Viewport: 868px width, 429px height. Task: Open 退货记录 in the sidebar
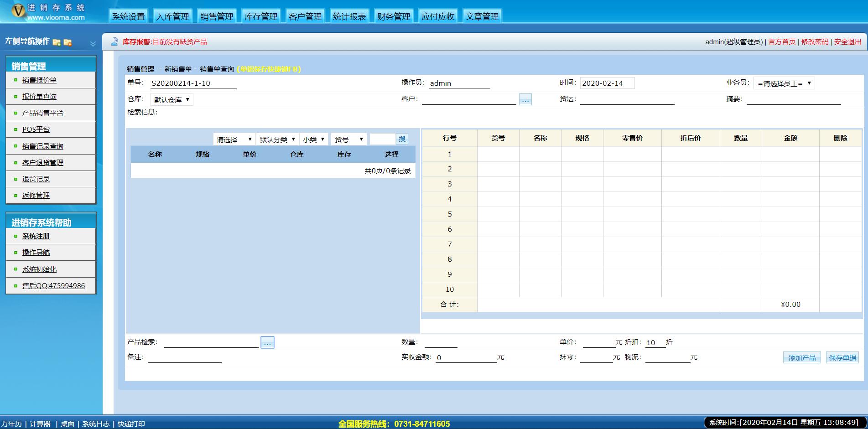(x=36, y=179)
